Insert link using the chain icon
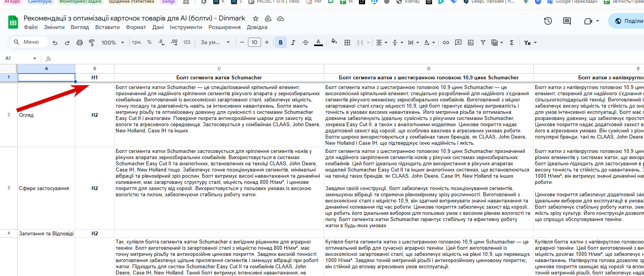Screen dimensions: 644x276 (x=446, y=43)
